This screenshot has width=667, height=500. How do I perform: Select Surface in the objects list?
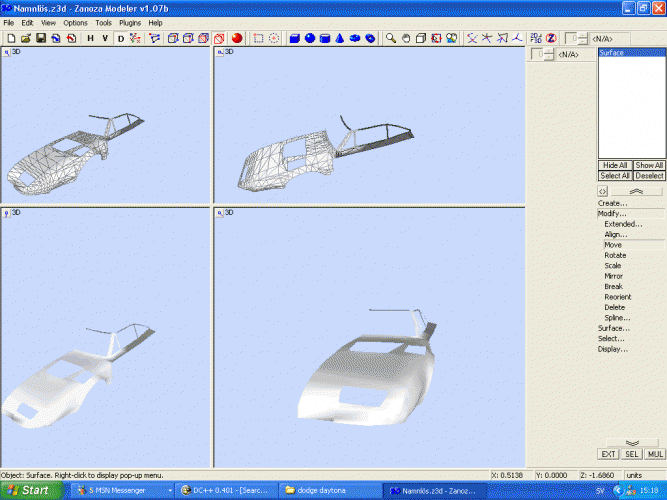click(x=612, y=53)
